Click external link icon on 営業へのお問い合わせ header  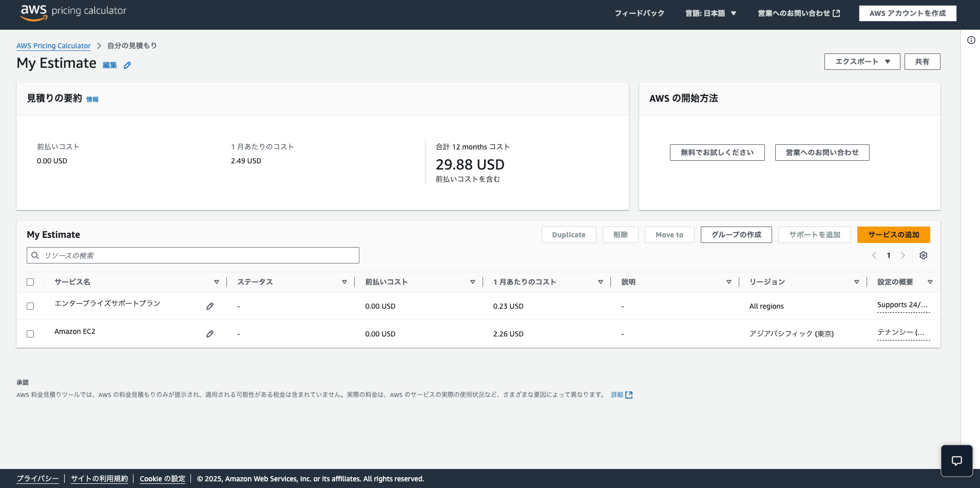[836, 13]
